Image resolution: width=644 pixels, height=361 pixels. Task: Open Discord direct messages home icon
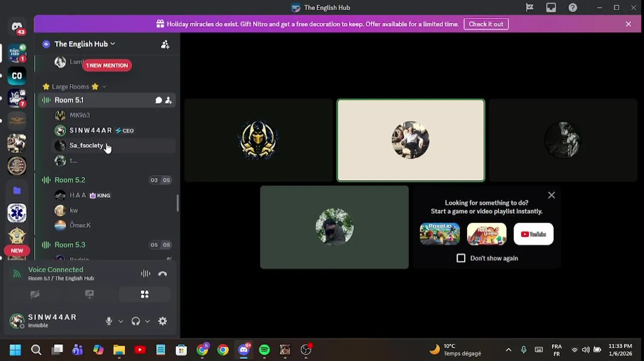pyautogui.click(x=17, y=27)
